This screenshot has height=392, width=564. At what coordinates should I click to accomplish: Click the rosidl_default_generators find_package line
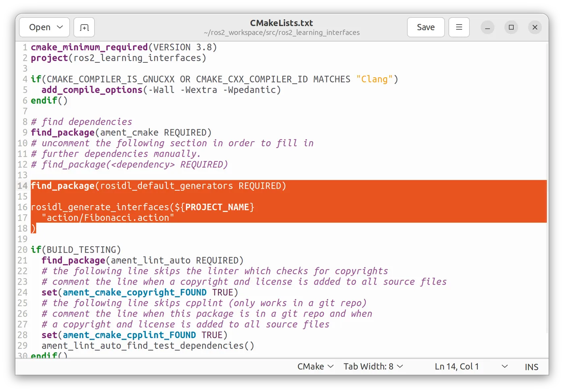[x=158, y=186]
